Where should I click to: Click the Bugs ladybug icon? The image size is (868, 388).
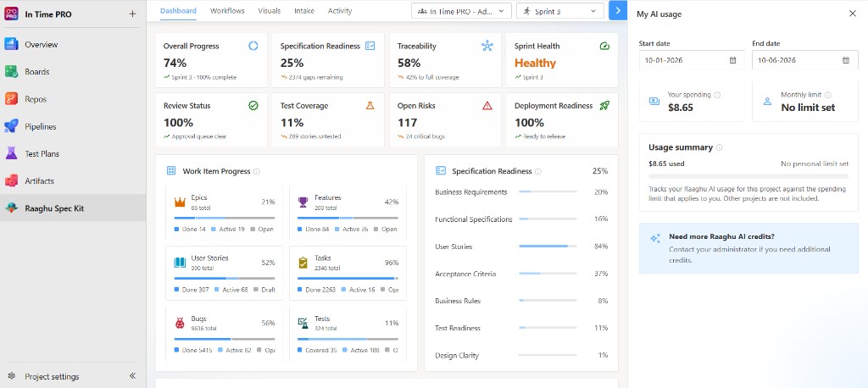tap(180, 323)
